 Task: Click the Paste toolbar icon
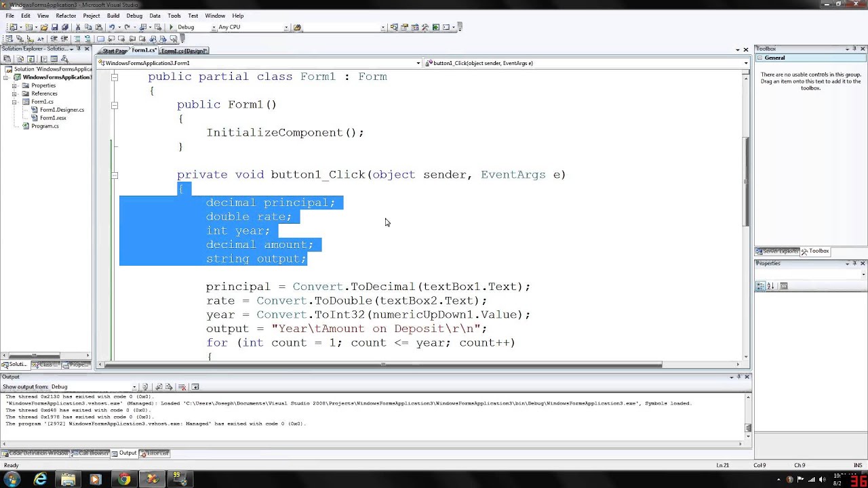pos(98,27)
